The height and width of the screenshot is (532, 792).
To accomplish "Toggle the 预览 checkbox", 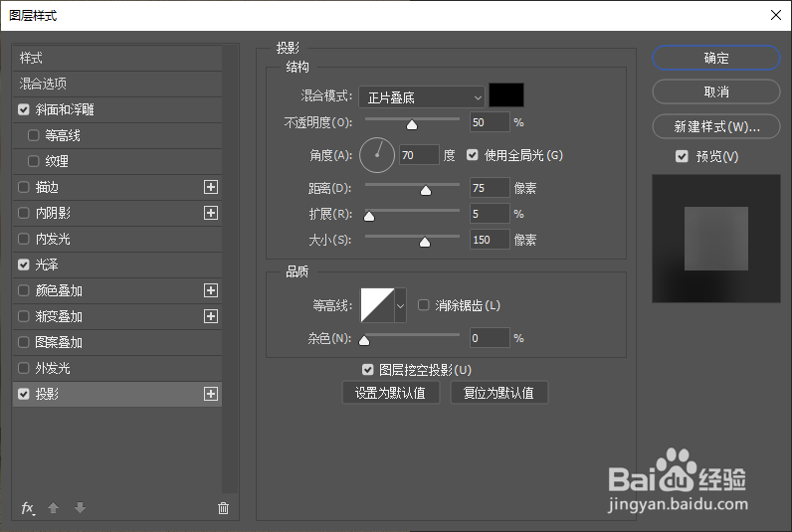I will pyautogui.click(x=682, y=156).
